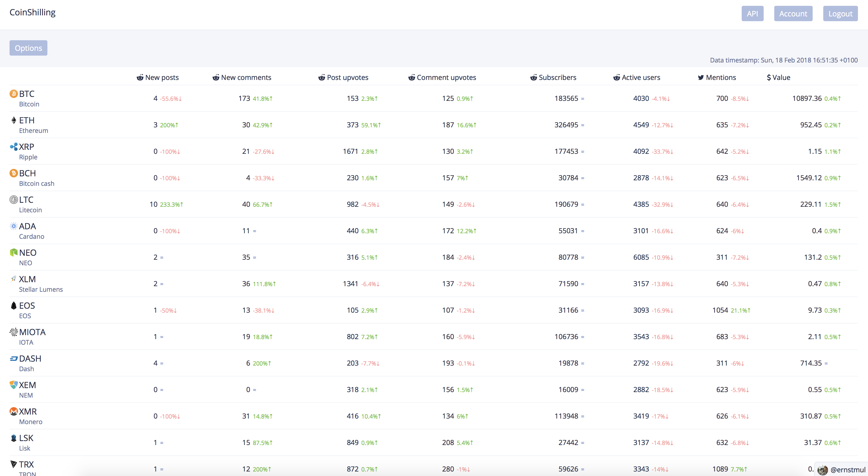
Task: Sort by Mentions column header
Action: (x=721, y=78)
